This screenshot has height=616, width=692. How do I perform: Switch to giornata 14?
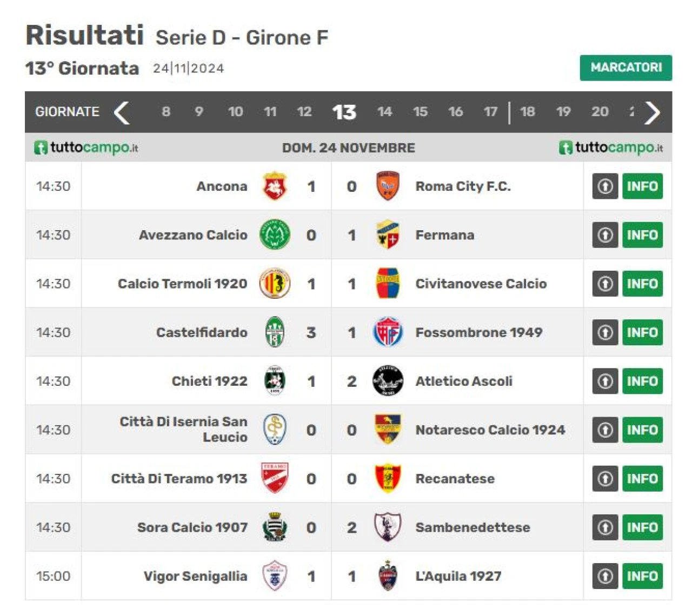click(x=384, y=112)
